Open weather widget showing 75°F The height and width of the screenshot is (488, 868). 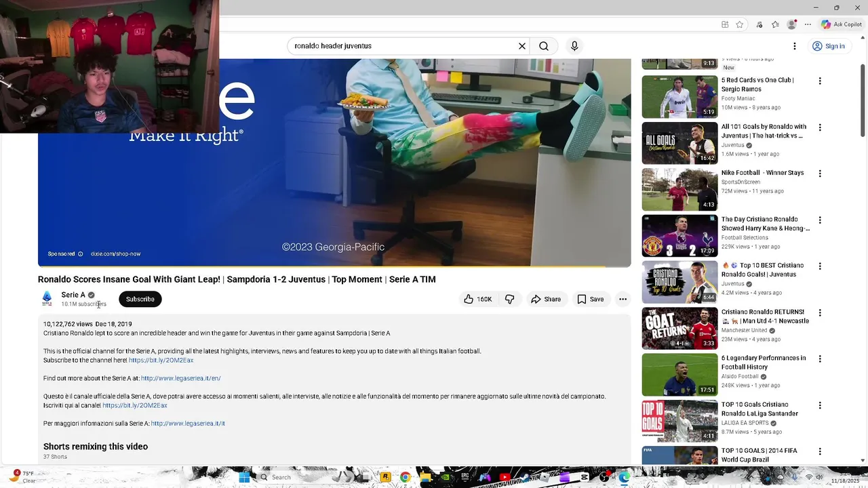tap(24, 477)
